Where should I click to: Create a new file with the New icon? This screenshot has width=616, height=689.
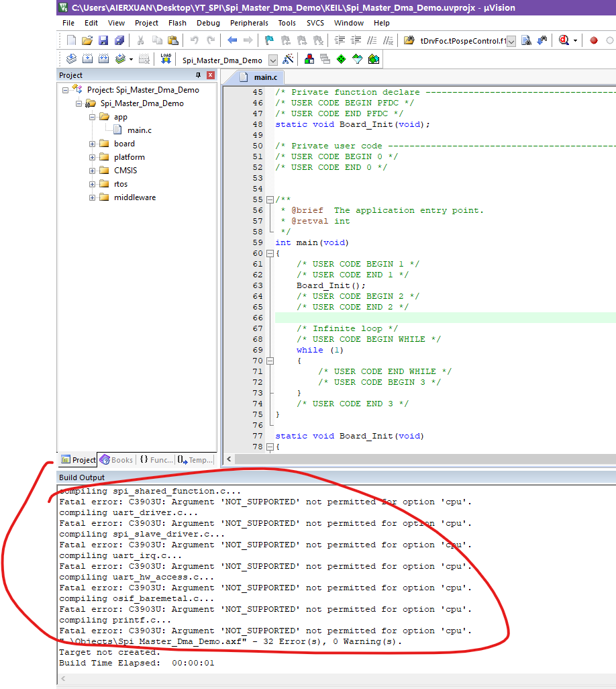click(71, 40)
